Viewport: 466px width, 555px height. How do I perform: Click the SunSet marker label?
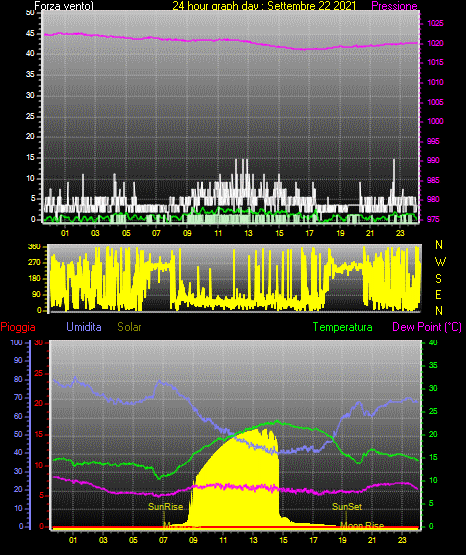(347, 507)
